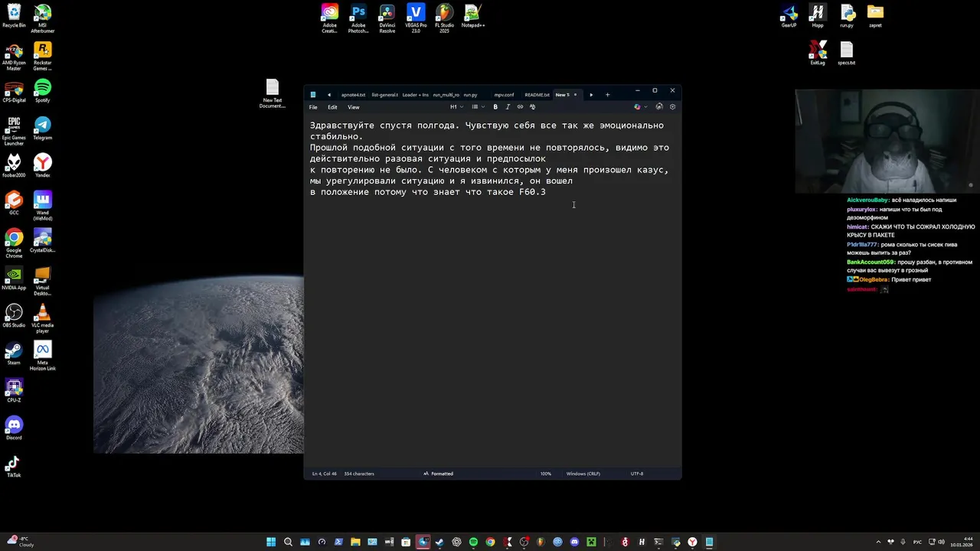Select the VEGAS Pro 23.0 desktop icon
This screenshot has height=551, width=980.
click(x=416, y=18)
